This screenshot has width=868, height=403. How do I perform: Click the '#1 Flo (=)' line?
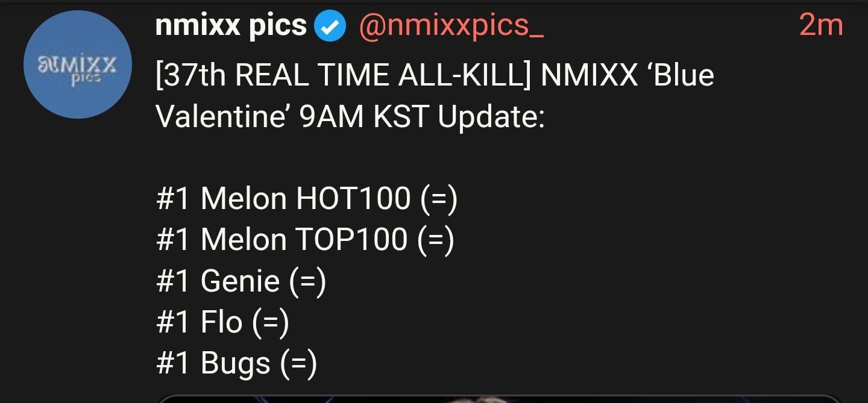[222, 322]
